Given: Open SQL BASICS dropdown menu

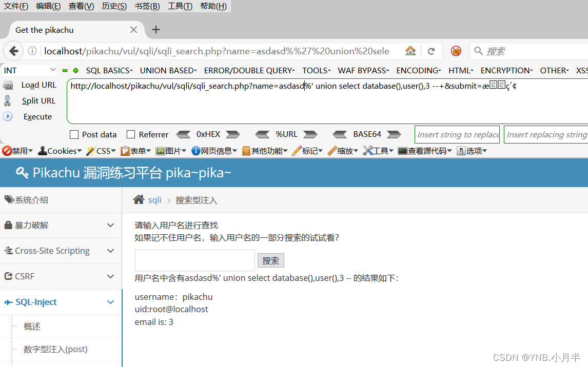Looking at the screenshot, I should (x=109, y=70).
